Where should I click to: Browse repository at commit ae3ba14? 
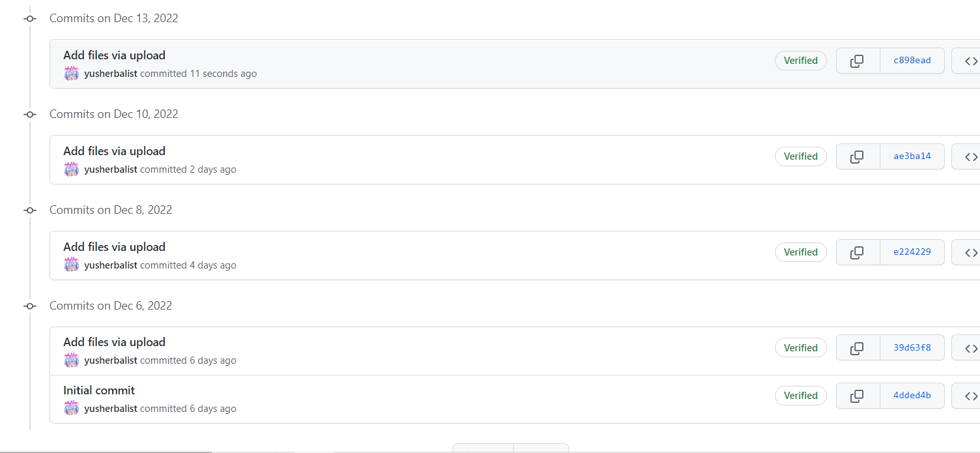tap(970, 156)
